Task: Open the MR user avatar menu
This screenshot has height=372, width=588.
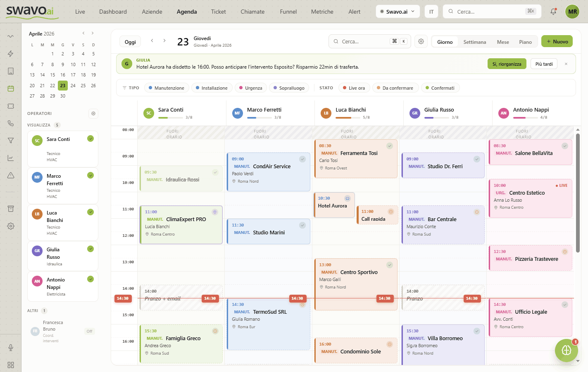Action: tap(572, 12)
